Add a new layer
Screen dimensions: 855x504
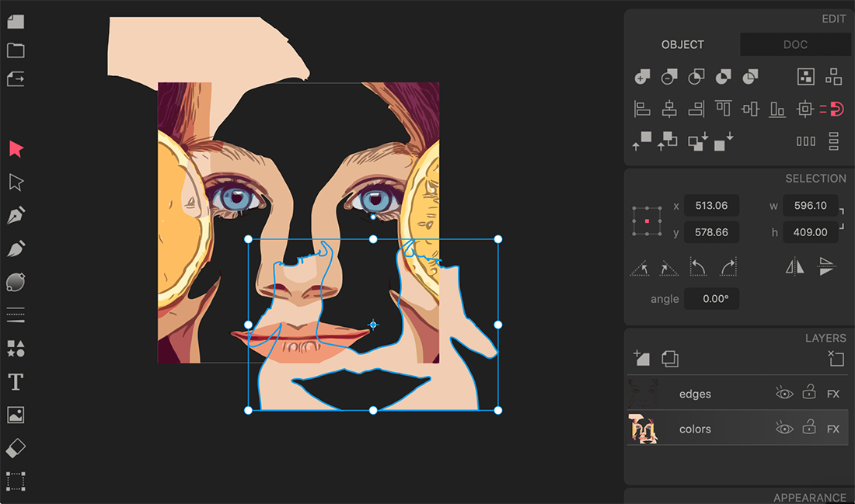pos(641,358)
